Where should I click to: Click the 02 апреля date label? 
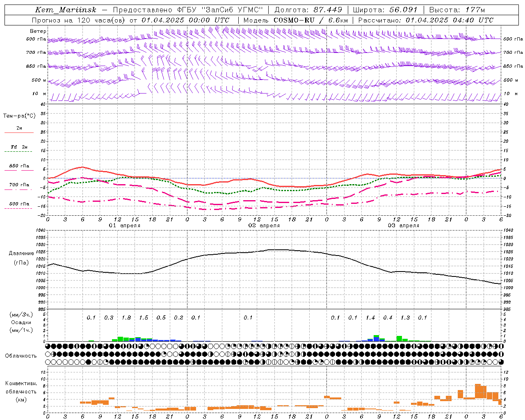tap(264, 226)
